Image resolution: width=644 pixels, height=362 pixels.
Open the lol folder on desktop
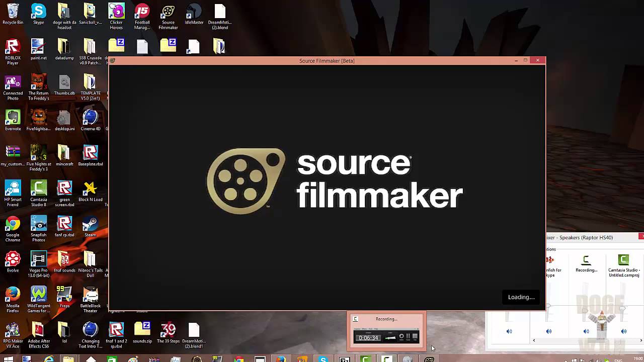click(x=64, y=333)
